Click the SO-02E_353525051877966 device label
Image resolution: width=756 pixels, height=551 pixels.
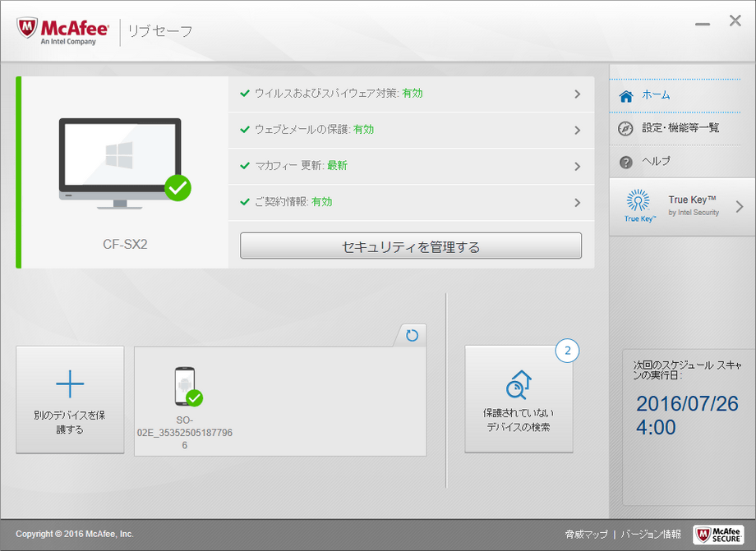(185, 433)
